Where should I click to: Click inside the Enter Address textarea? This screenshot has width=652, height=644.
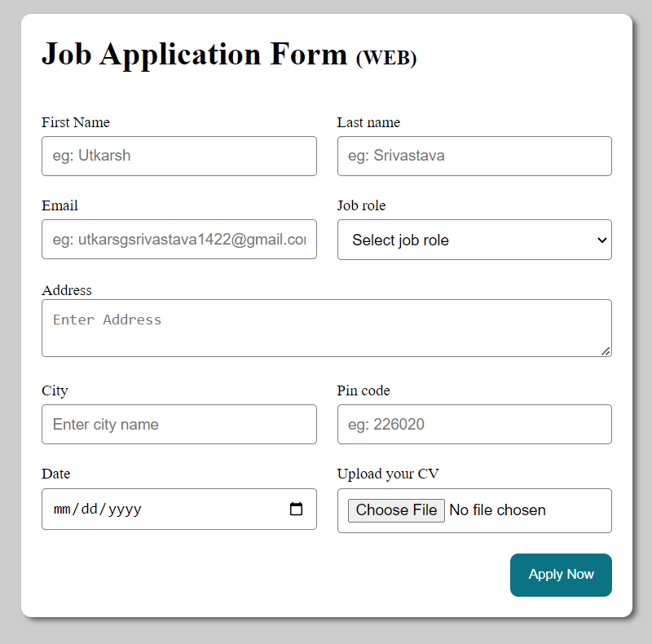(x=327, y=328)
